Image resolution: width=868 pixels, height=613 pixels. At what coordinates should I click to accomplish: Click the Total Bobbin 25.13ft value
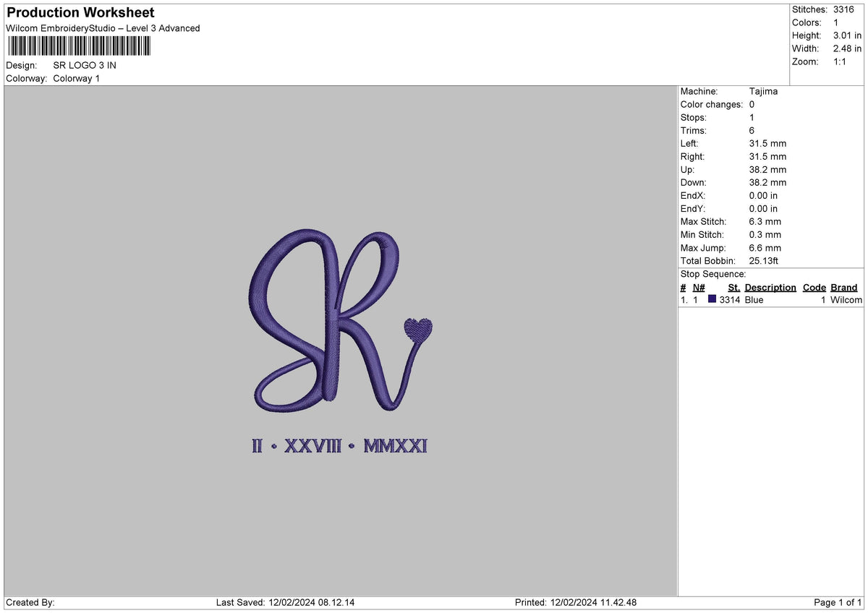762,260
